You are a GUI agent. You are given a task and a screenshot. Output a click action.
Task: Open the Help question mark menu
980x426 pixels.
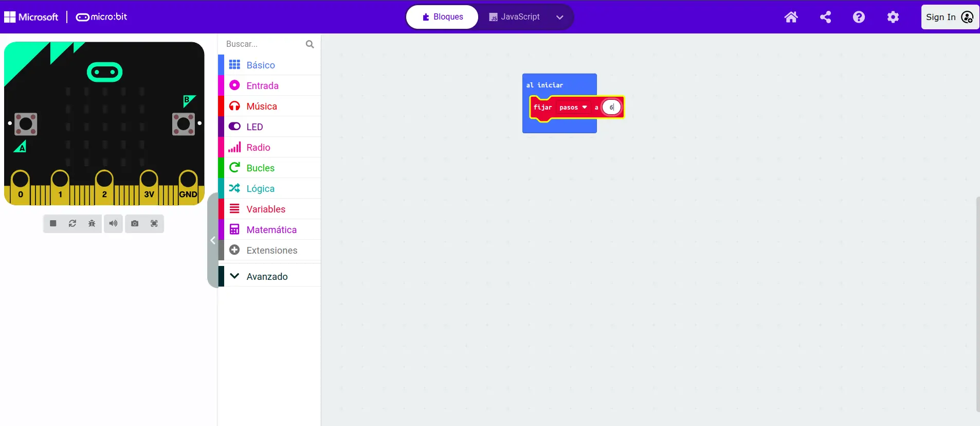pyautogui.click(x=859, y=17)
